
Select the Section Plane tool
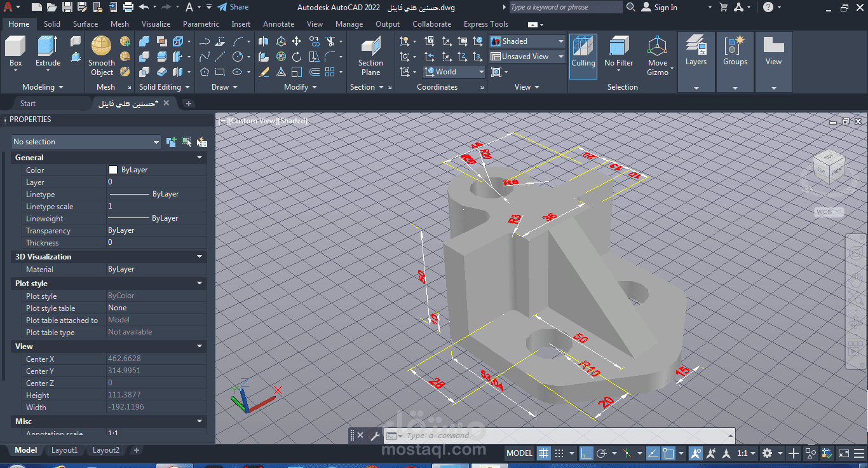tap(370, 56)
